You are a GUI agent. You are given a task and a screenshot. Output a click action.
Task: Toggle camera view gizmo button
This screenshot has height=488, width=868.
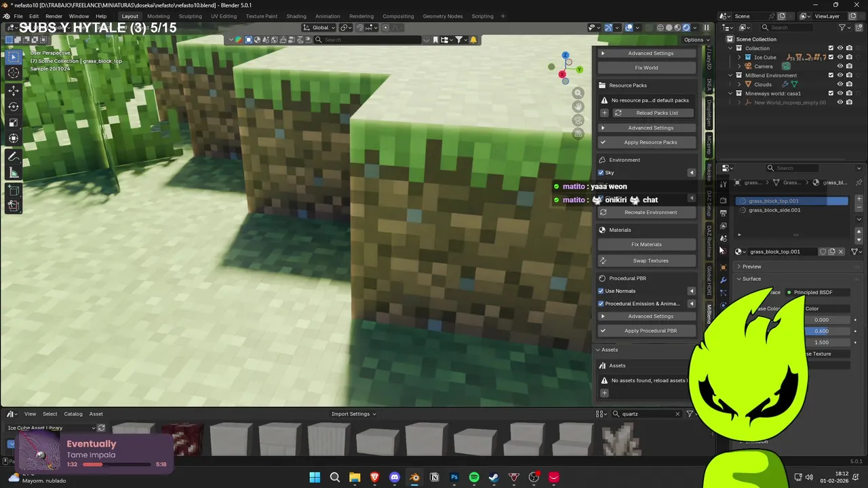click(578, 120)
